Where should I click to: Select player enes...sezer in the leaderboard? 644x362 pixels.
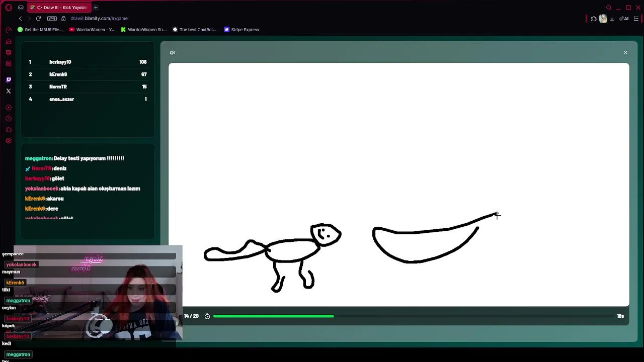61,99
